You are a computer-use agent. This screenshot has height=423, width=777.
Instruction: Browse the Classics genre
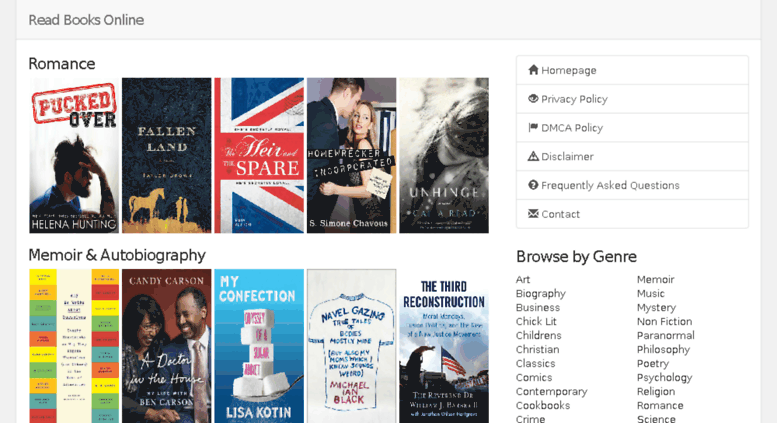tap(536, 363)
